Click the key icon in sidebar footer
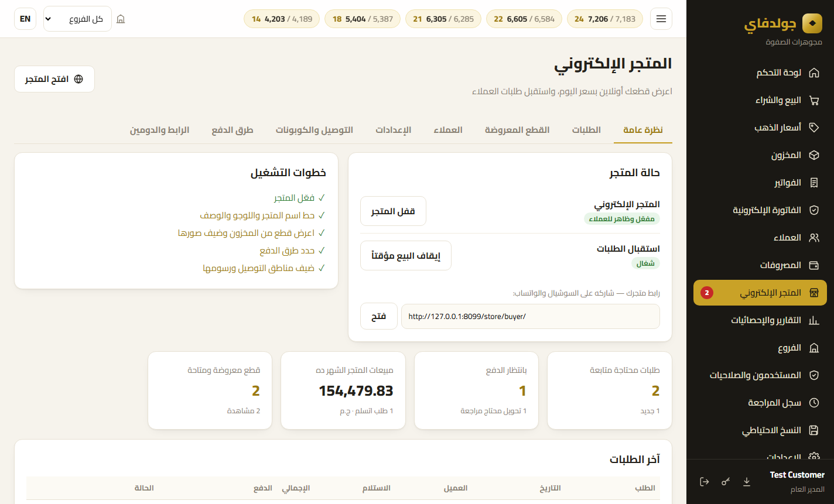The width and height of the screenshot is (834, 504). tap(726, 481)
